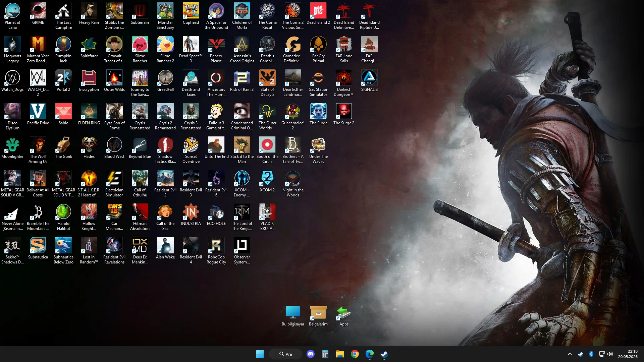This screenshot has height=362, width=644.
Task: Select the Belgelerim folder shortcut
Action: 318,315
